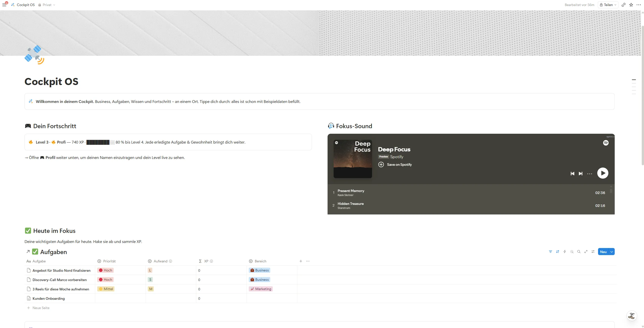This screenshot has width=644, height=328.
Task: Open task Angebot für Studio Nord finalisieren
Action: 61,270
